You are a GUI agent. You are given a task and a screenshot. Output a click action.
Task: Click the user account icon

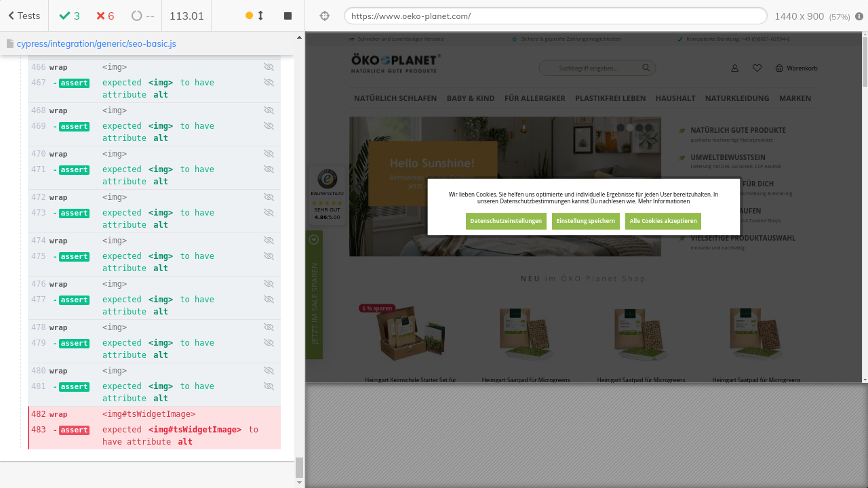734,68
